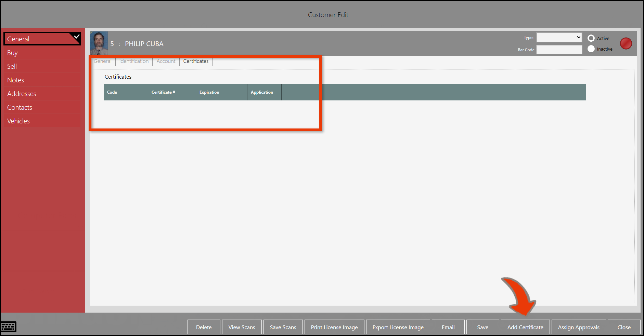This screenshot has height=336, width=644.
Task: Click the red status indicator circle
Action: (x=626, y=43)
